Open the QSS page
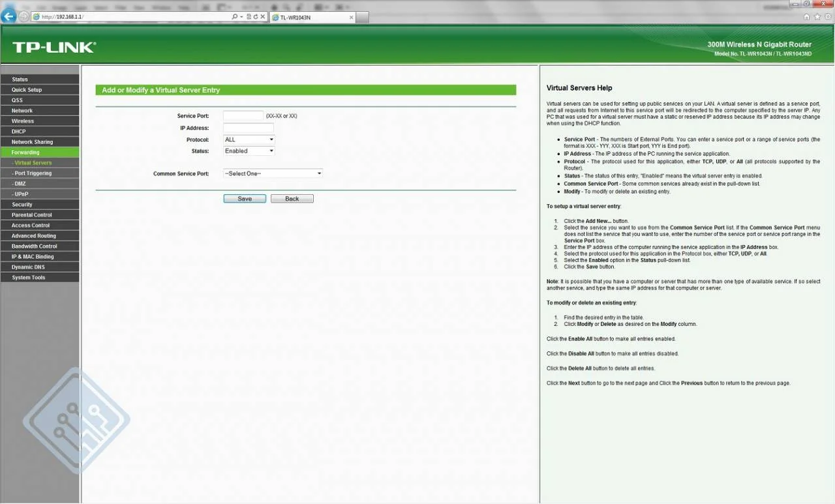 tap(40, 100)
